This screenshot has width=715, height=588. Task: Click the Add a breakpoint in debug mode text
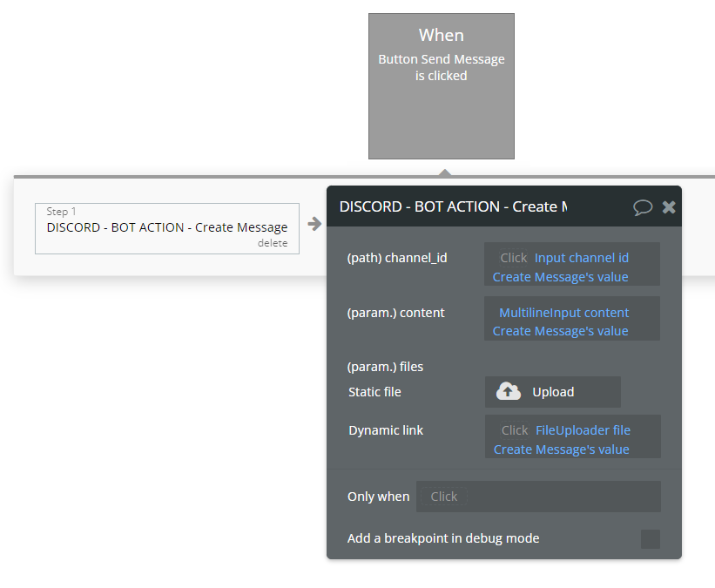(443, 538)
